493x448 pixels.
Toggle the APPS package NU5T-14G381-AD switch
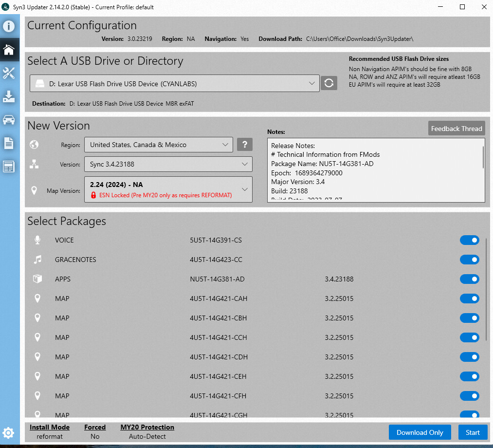pos(469,279)
